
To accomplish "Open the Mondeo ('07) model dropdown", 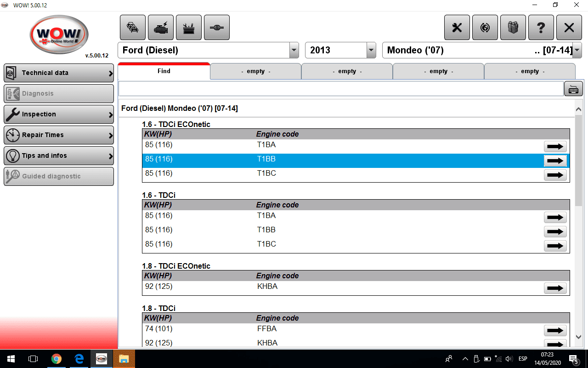I will (x=577, y=50).
